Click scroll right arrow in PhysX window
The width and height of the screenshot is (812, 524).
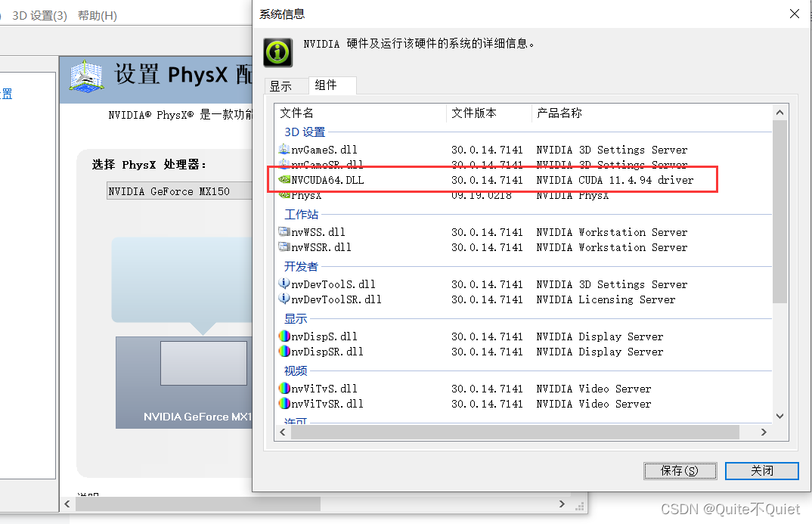562,504
